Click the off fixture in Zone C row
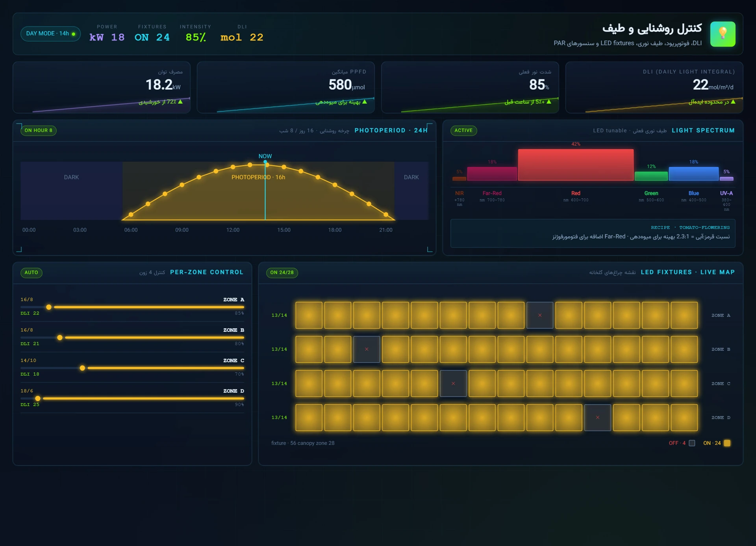The image size is (756, 546). pyautogui.click(x=453, y=383)
